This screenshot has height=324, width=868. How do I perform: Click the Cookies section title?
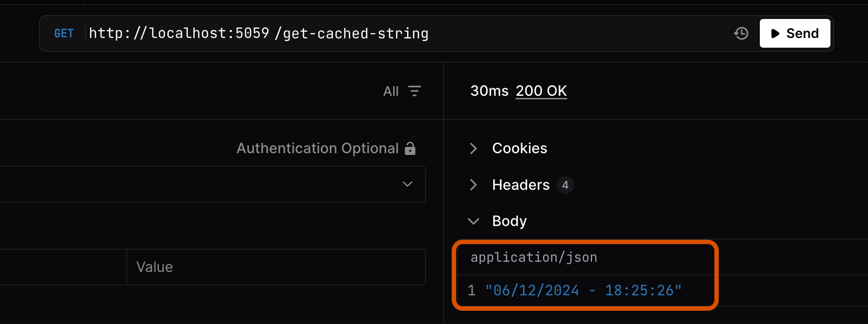click(520, 148)
